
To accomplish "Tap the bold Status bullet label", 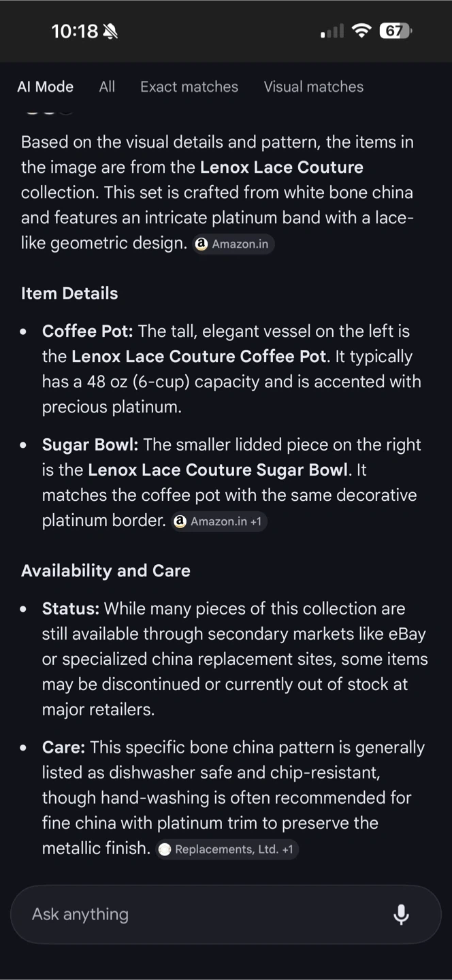I will (71, 609).
